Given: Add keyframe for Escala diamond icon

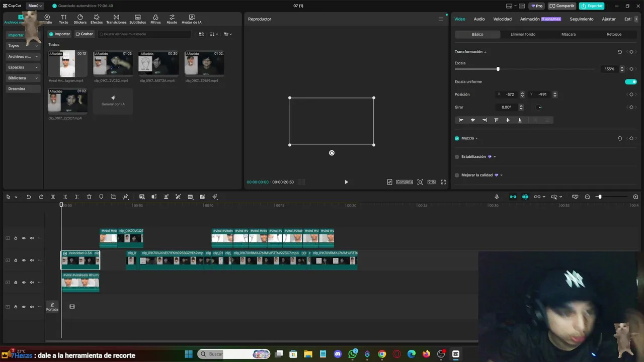Looking at the screenshot, I should tap(631, 69).
